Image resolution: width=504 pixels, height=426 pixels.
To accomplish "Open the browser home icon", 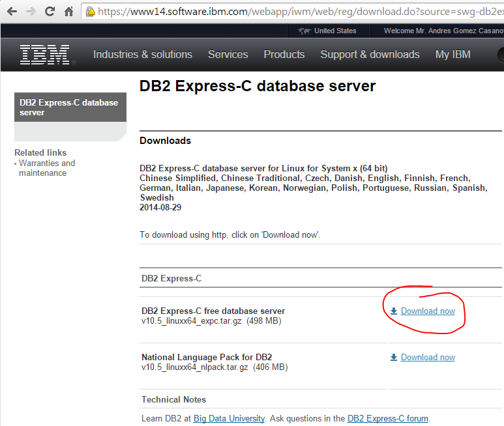I will point(68,12).
